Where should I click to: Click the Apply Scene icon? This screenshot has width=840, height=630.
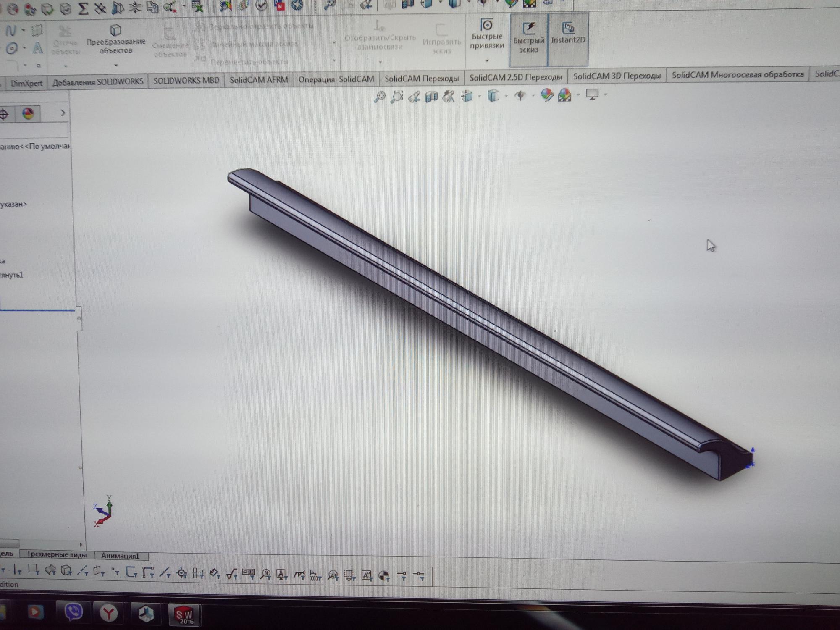[x=565, y=95]
